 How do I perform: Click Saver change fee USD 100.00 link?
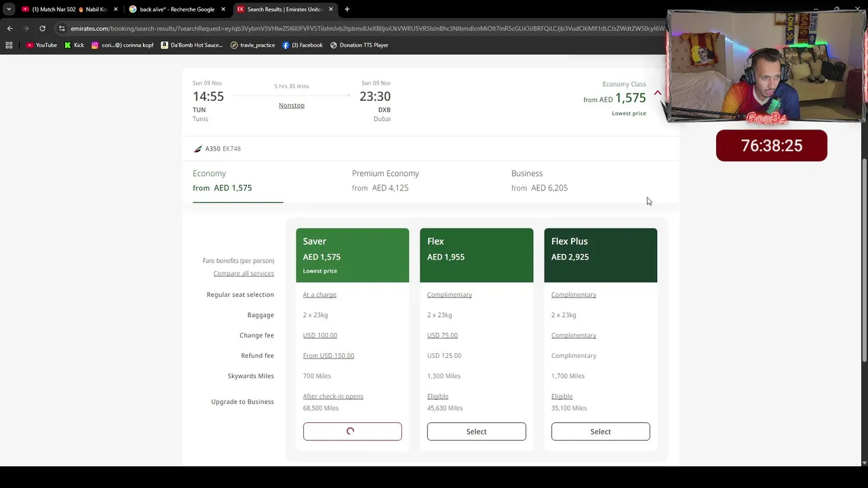coord(320,335)
